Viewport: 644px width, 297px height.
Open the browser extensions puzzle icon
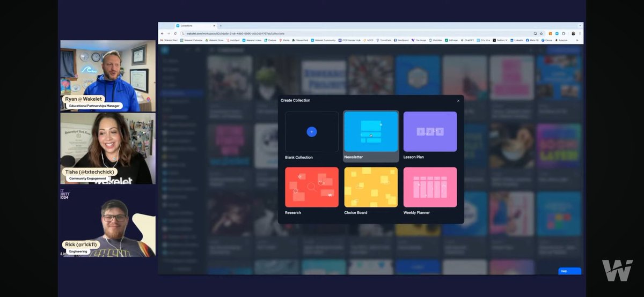pos(563,34)
